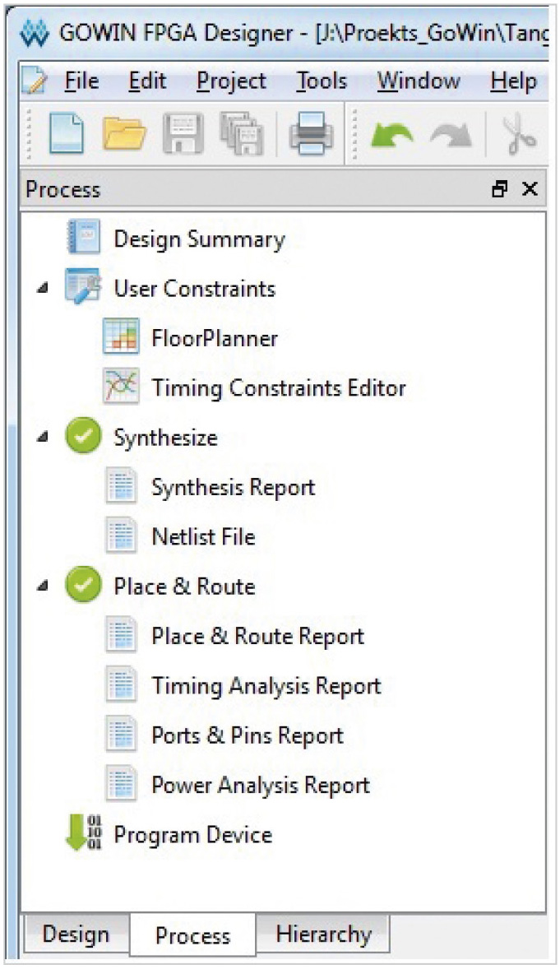Open FloorPlanner from User Constraints
Screen dimensions: 560x969
click(x=214, y=338)
